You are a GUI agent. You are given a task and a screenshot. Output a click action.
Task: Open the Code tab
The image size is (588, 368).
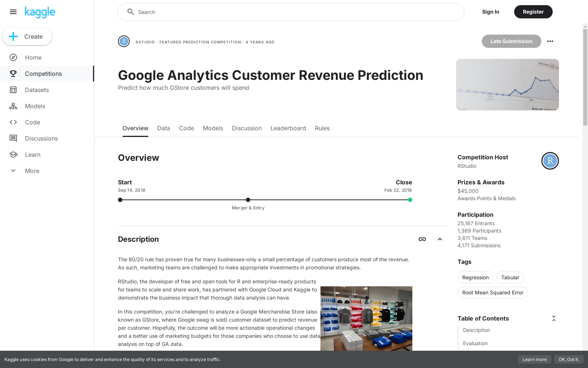[186, 128]
